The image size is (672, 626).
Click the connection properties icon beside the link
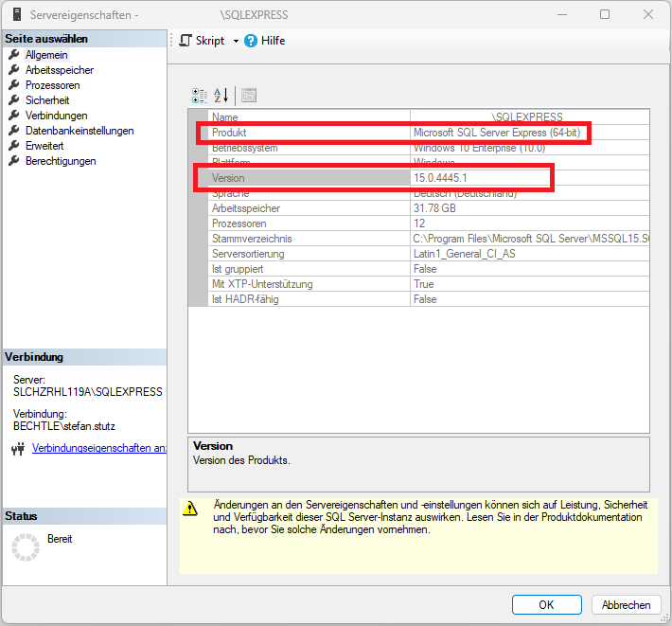(16, 448)
